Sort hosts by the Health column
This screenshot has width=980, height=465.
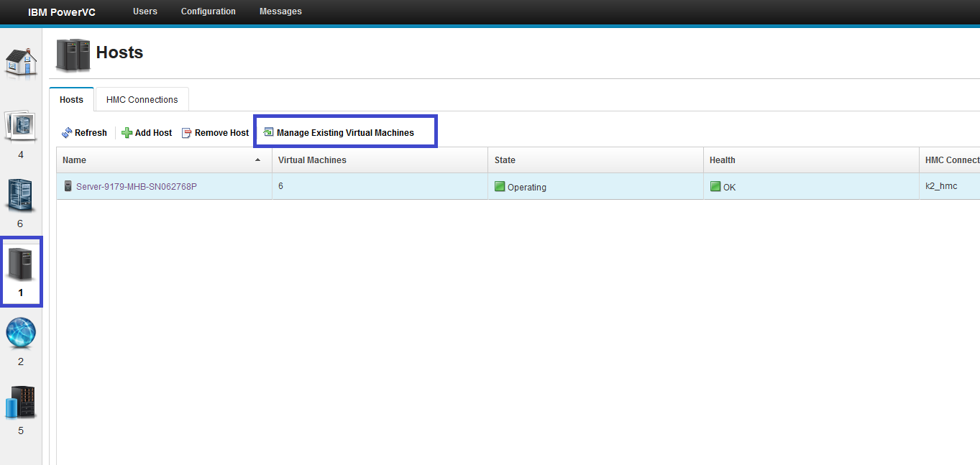click(722, 160)
